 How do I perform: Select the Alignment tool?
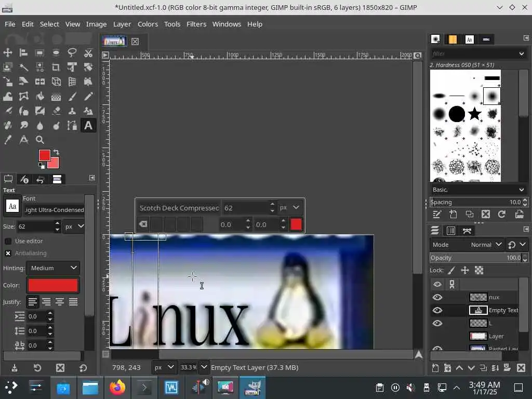23,52
